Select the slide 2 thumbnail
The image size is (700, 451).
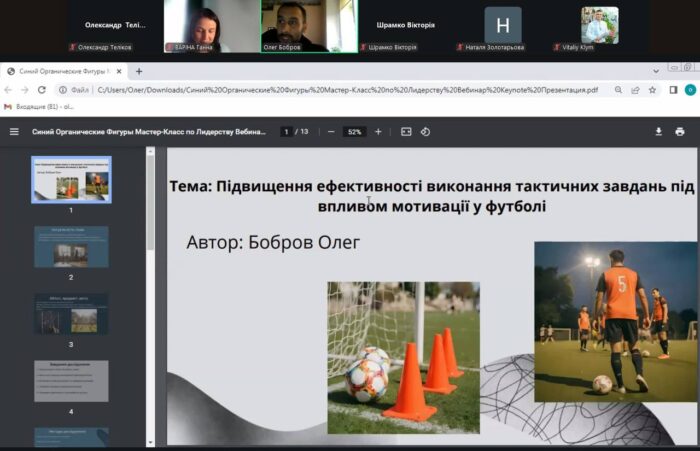[71, 246]
